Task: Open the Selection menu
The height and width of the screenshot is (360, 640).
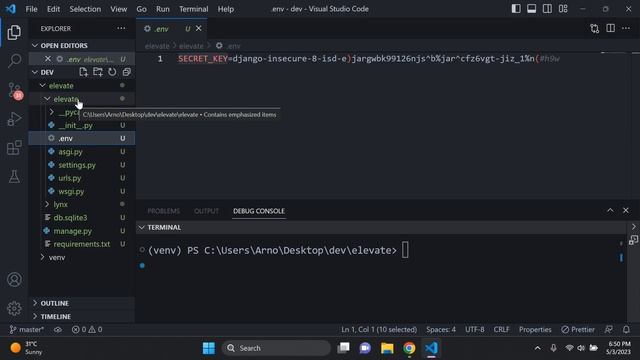Action: point(85,9)
